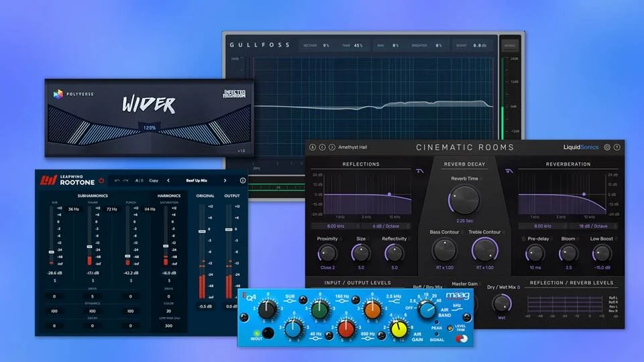
Task: Open the Amethyst Hall preset name
Action: (x=352, y=147)
